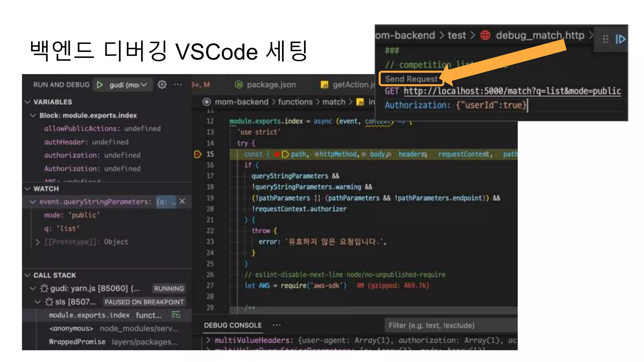The height and width of the screenshot is (362, 644).
Task: Click debug_match.http breadcrumb
Action: [x=540, y=35]
